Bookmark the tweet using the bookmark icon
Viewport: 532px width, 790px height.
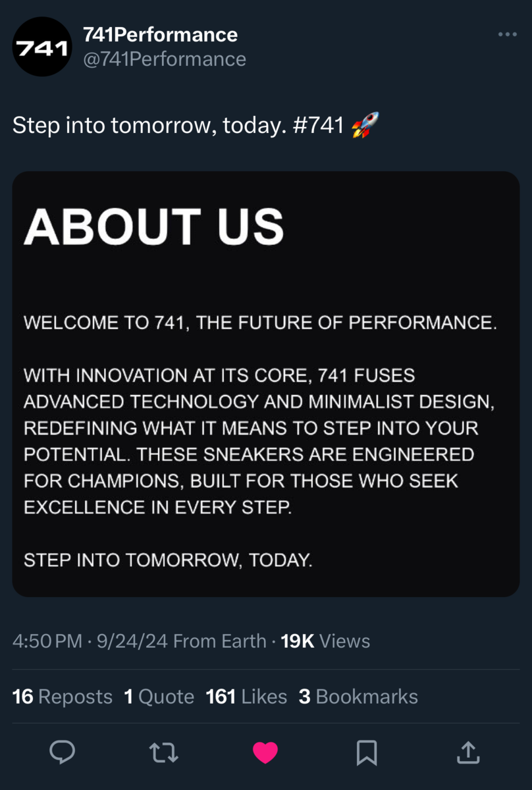click(367, 752)
